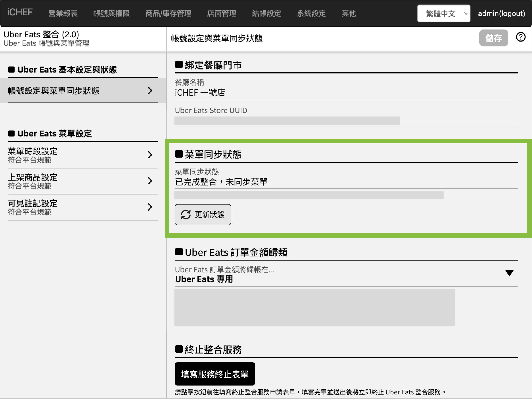
Task: Click the 填寫服務終止表單 button
Action: pyautogui.click(x=215, y=374)
